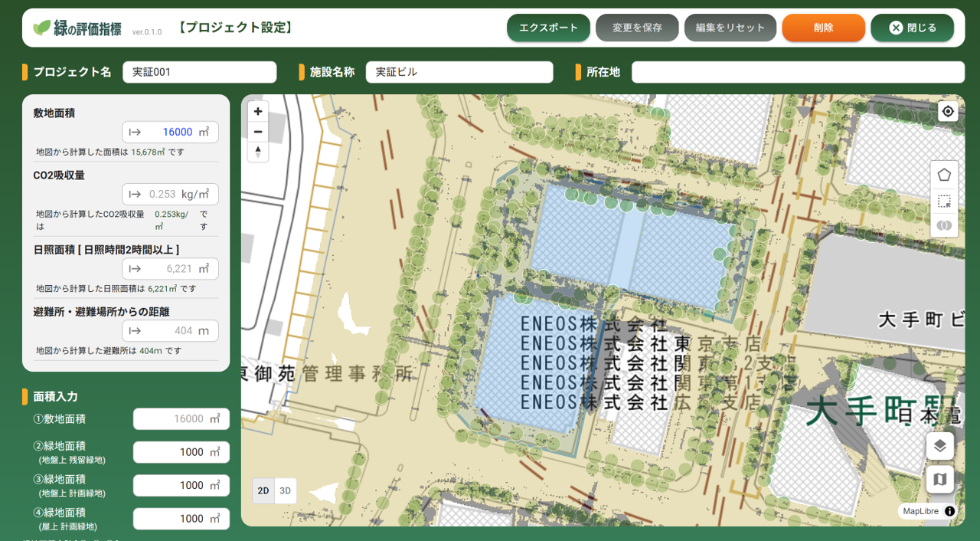This screenshot has height=541, width=980.
Task: Open the map layers panel
Action: tap(940, 446)
